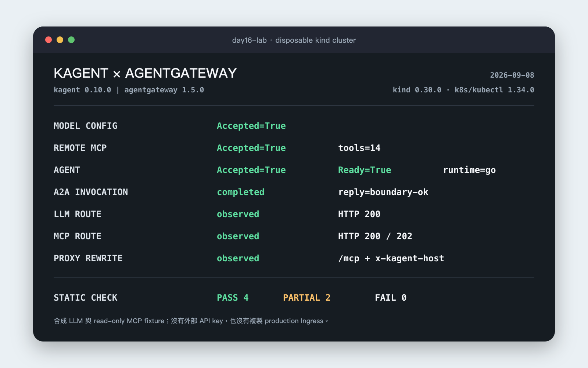
Task: Click observed in the LLM ROUTE row
Action: (x=238, y=214)
